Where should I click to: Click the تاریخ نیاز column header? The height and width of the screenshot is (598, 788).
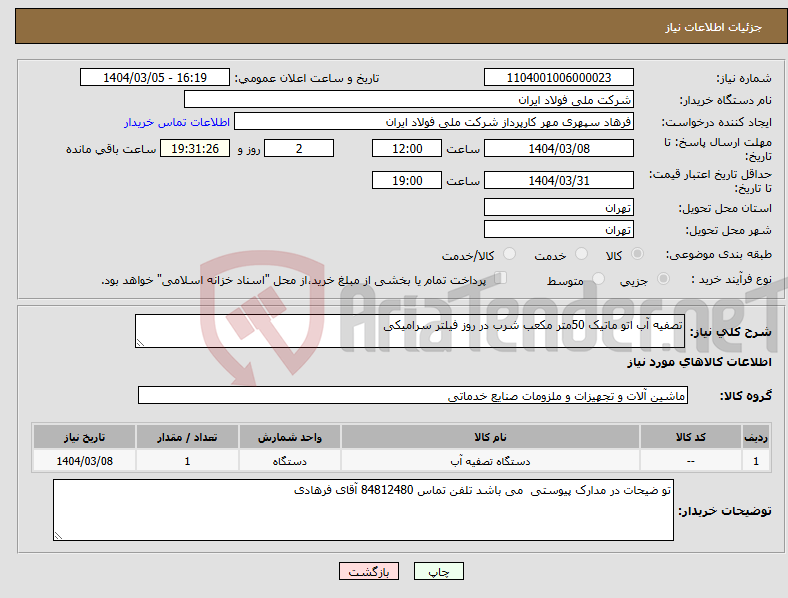click(84, 437)
